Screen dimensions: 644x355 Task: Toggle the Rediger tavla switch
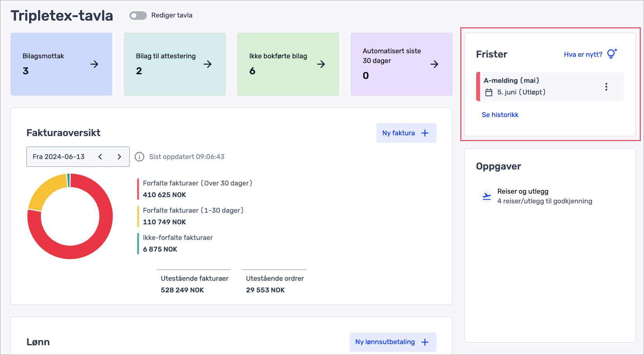pos(138,16)
